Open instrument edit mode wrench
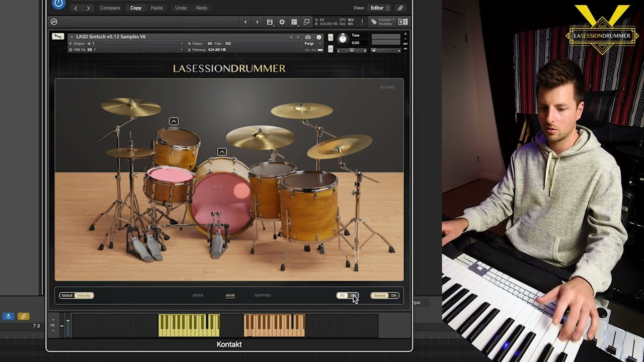 [x=58, y=37]
